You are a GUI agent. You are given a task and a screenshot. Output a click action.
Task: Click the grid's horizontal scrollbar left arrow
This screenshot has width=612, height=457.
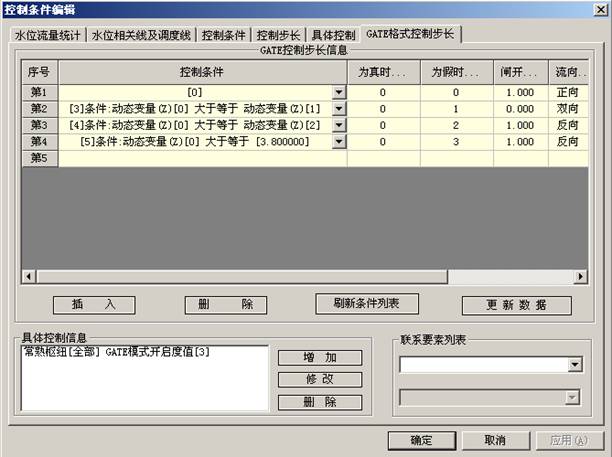pos(29,276)
